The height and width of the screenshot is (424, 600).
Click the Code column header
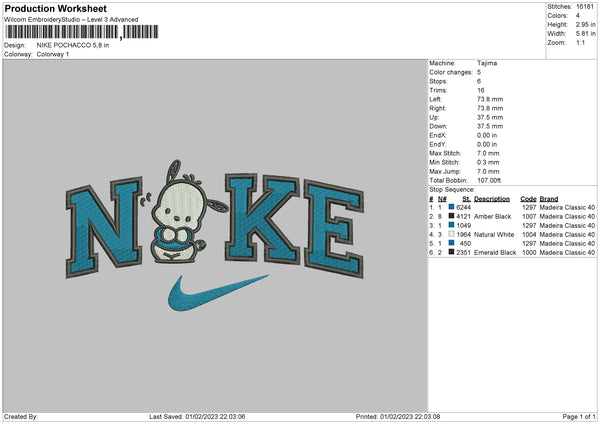(528, 199)
